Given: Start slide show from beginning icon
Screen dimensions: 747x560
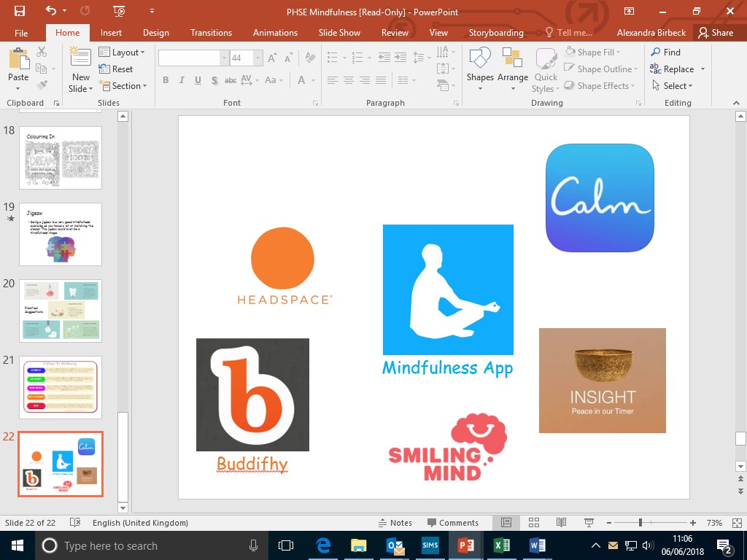Looking at the screenshot, I should pos(119,11).
